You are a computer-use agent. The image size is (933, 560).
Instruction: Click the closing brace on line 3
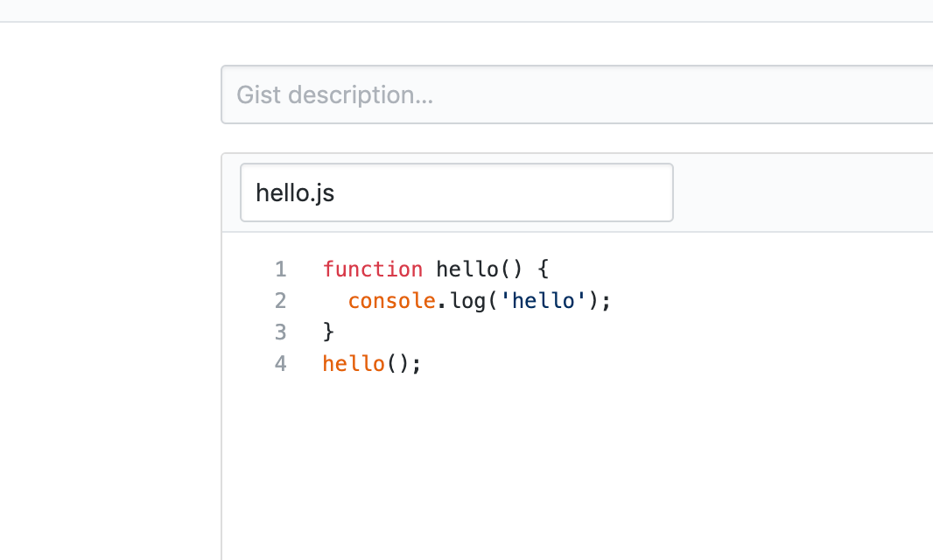[328, 332]
